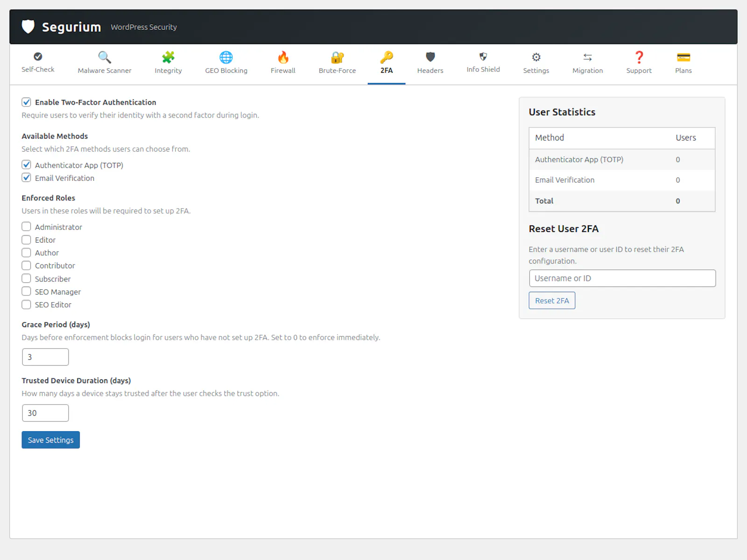Uncheck Email Verification method
Image resolution: width=747 pixels, height=560 pixels.
point(27,178)
